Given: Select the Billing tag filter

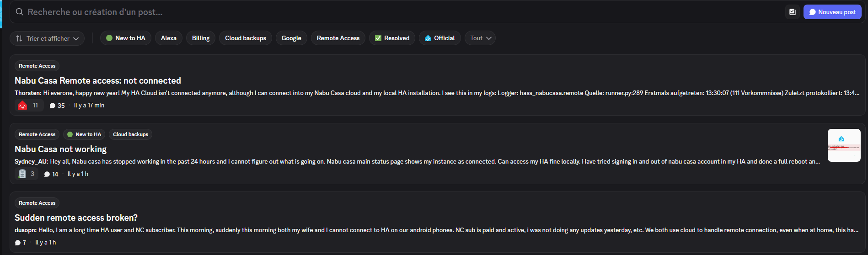Looking at the screenshot, I should (200, 38).
